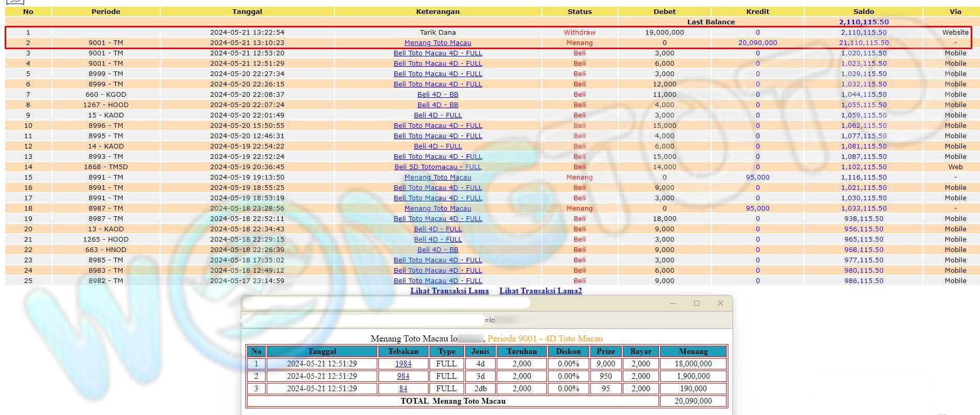
Task: Click Beli 4D - BB link in row 7
Action: 437,95
